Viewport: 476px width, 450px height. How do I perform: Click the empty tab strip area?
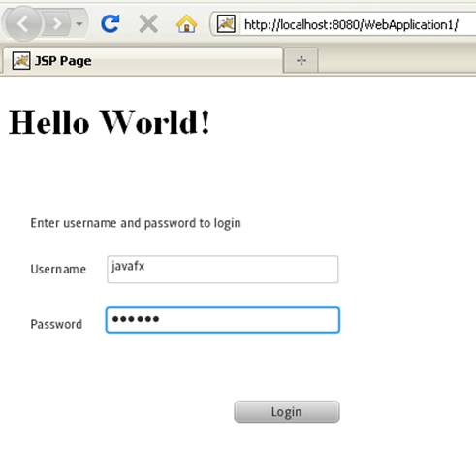(397, 60)
